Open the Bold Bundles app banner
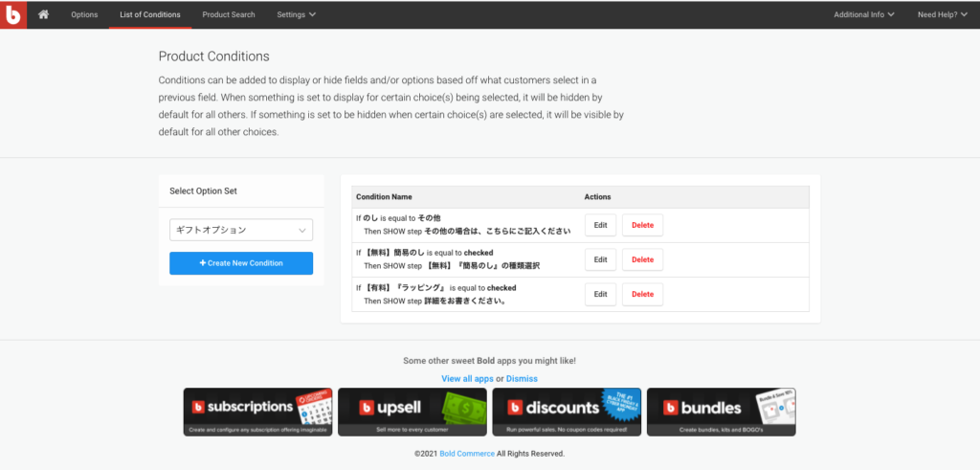This screenshot has height=470, width=980. (x=721, y=412)
